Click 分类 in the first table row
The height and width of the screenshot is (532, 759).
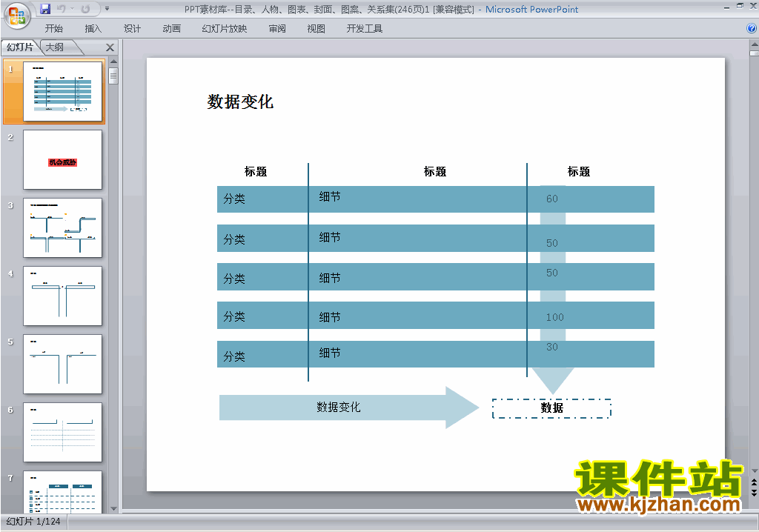pyautogui.click(x=234, y=199)
